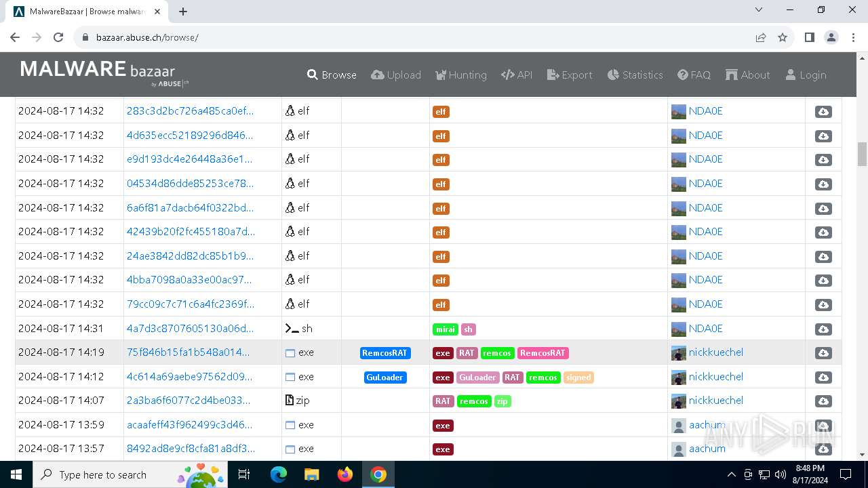Share this page icon in address bar

pyautogui.click(x=761, y=37)
